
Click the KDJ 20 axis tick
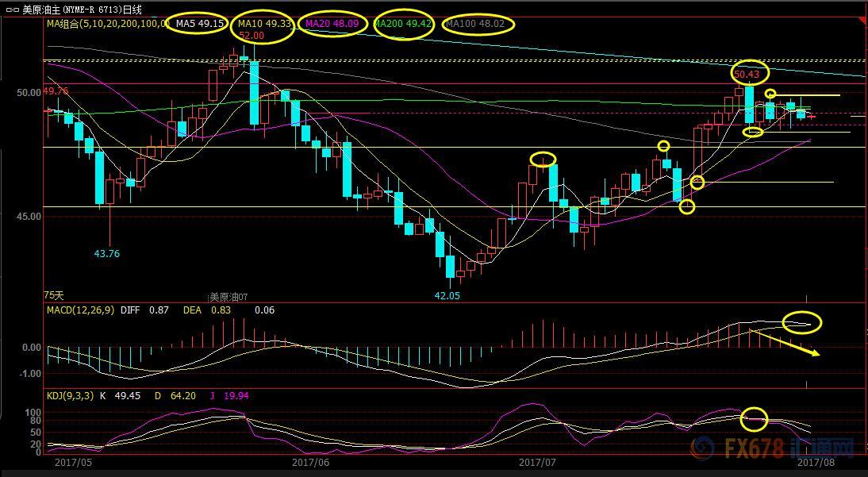coord(37,444)
